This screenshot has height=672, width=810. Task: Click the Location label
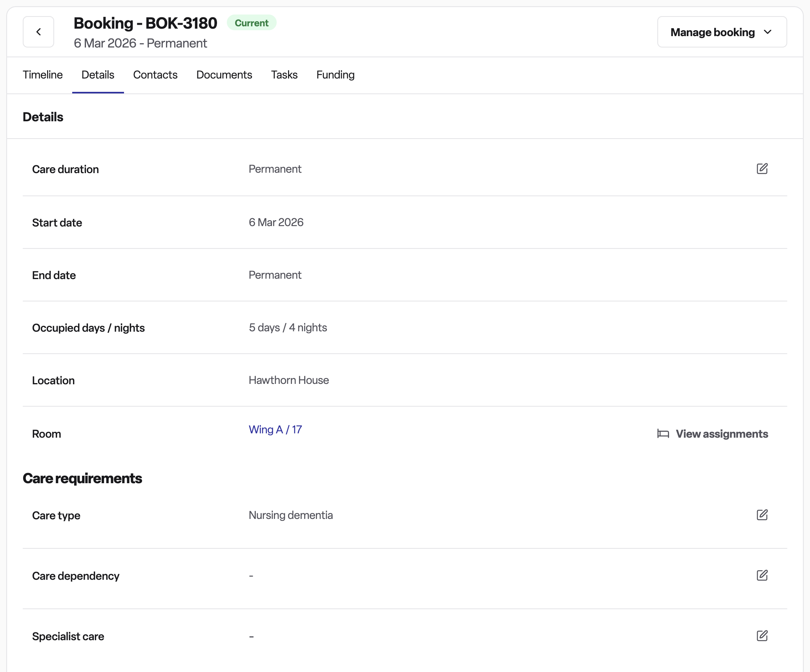coord(53,380)
